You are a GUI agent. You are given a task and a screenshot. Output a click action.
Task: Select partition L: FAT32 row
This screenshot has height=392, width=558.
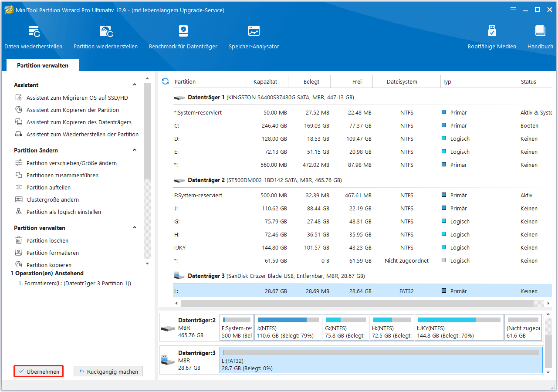pyautogui.click(x=362, y=291)
